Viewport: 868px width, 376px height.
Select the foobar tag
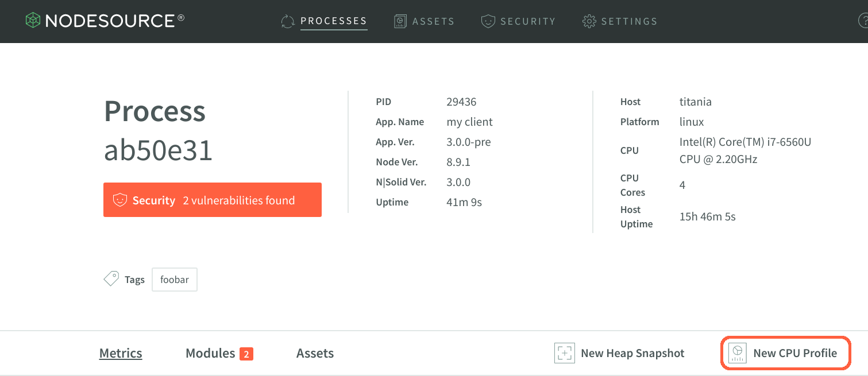175,280
